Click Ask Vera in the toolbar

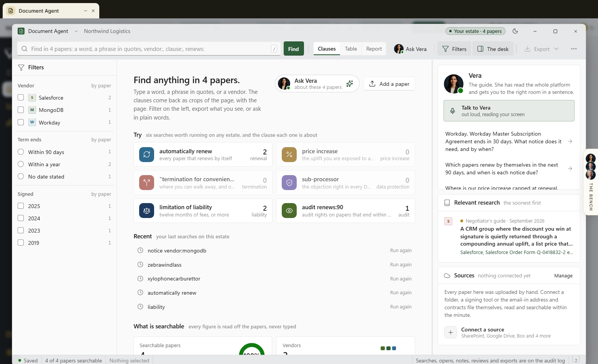[x=411, y=49]
